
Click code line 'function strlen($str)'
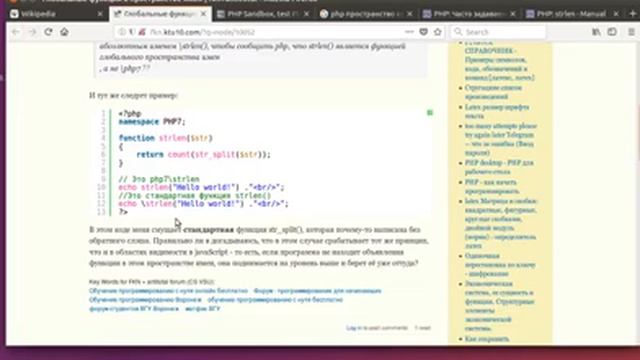[165, 138]
